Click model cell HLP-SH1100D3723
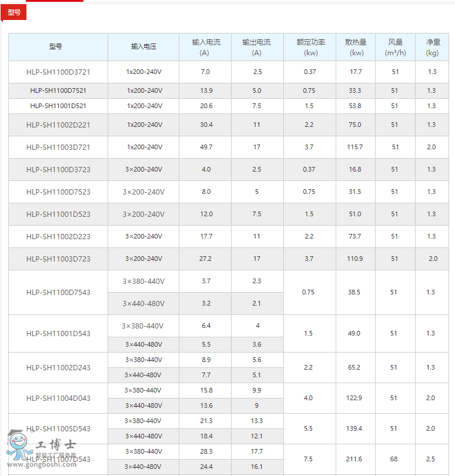This screenshot has height=476, width=455. pos(58,169)
